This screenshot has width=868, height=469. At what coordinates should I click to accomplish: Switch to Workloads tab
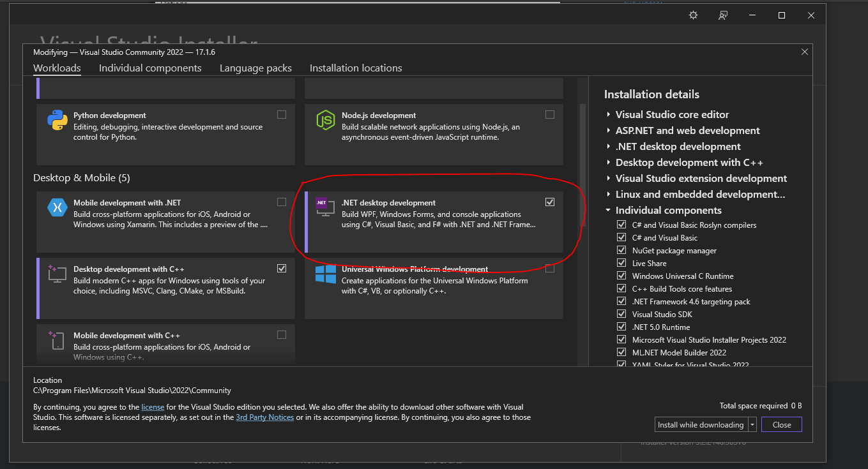tap(57, 68)
